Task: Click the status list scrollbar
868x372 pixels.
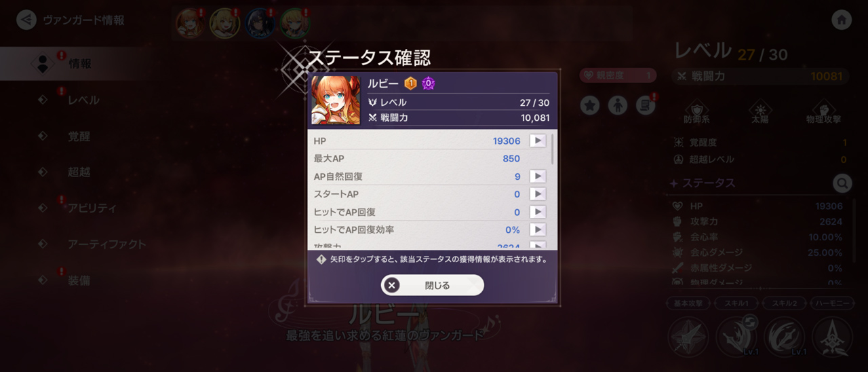Action: [x=552, y=149]
